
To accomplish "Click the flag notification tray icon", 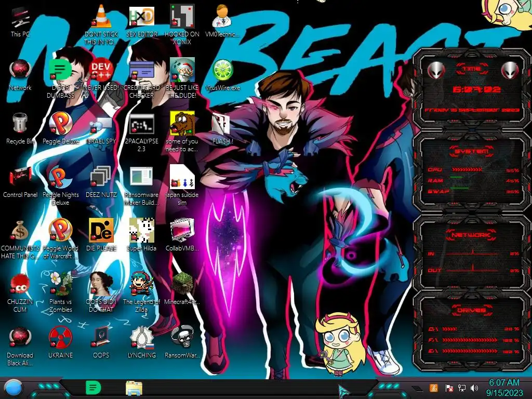I will pos(449,388).
